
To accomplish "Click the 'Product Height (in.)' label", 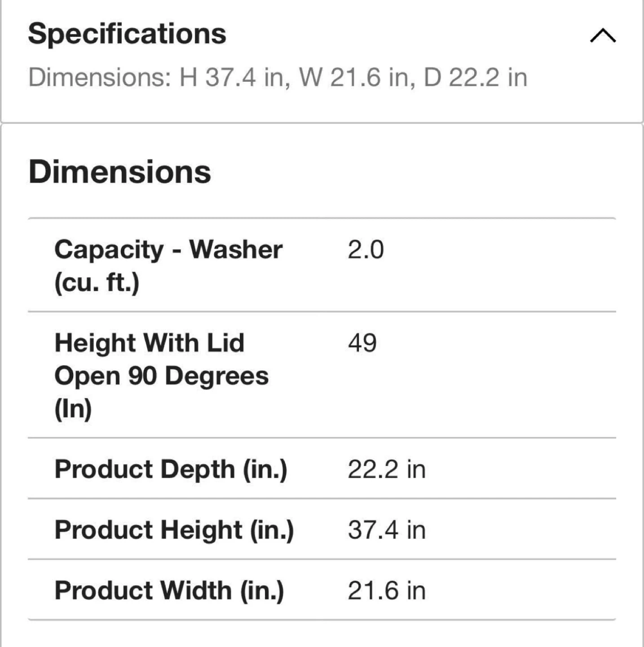I will 174,529.
